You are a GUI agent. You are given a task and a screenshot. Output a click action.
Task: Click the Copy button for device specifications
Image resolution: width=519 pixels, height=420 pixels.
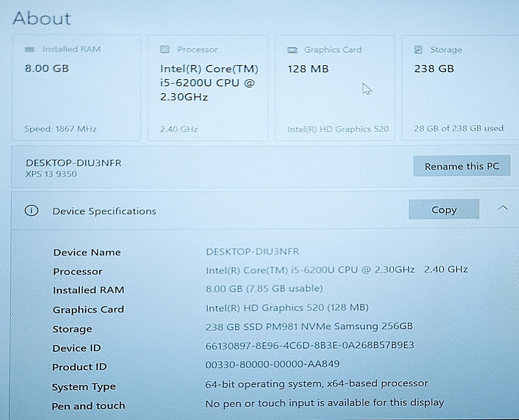444,209
